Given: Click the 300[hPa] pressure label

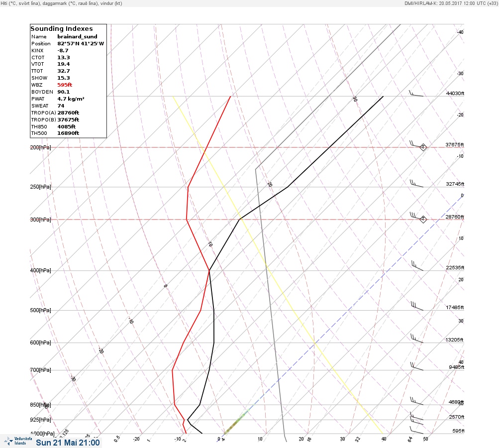Looking at the screenshot, I should [x=40, y=220].
